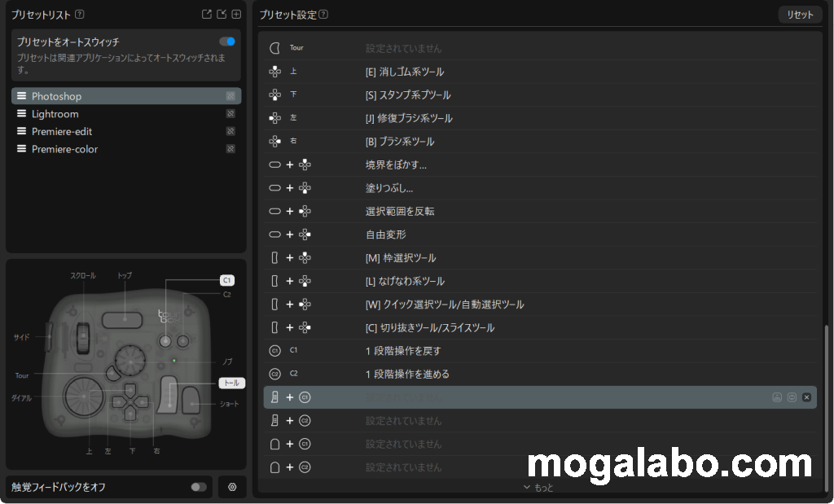This screenshot has height=504, width=834.
Task: Open the help icon next to プリセット設定
Action: [x=324, y=15]
